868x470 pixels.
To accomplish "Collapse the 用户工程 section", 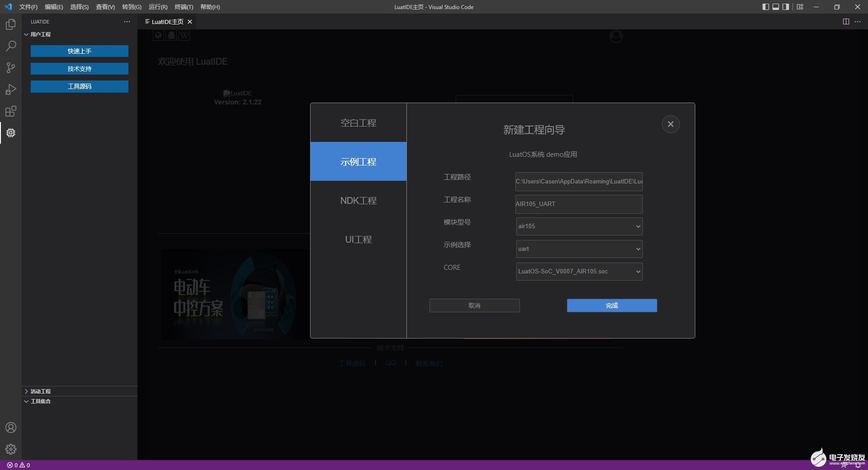I will 80,34.
